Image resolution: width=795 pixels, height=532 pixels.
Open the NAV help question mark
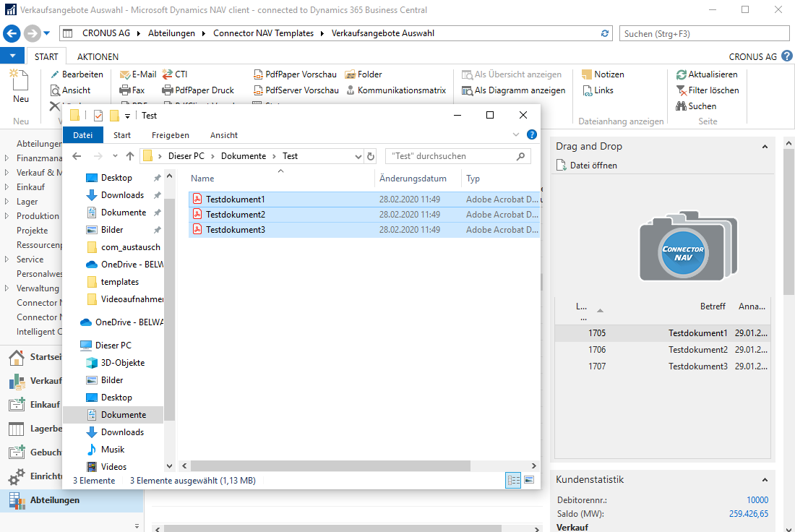786,56
